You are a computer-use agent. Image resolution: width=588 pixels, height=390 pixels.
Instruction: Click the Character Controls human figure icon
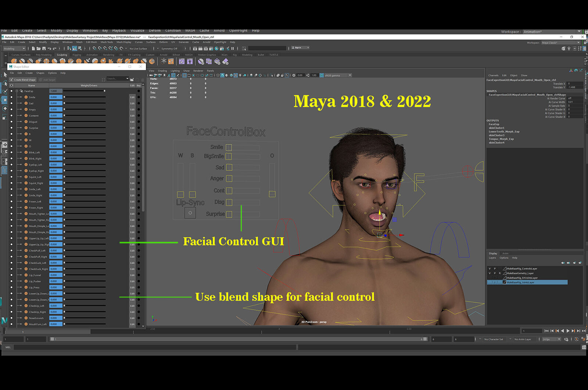coord(569,48)
